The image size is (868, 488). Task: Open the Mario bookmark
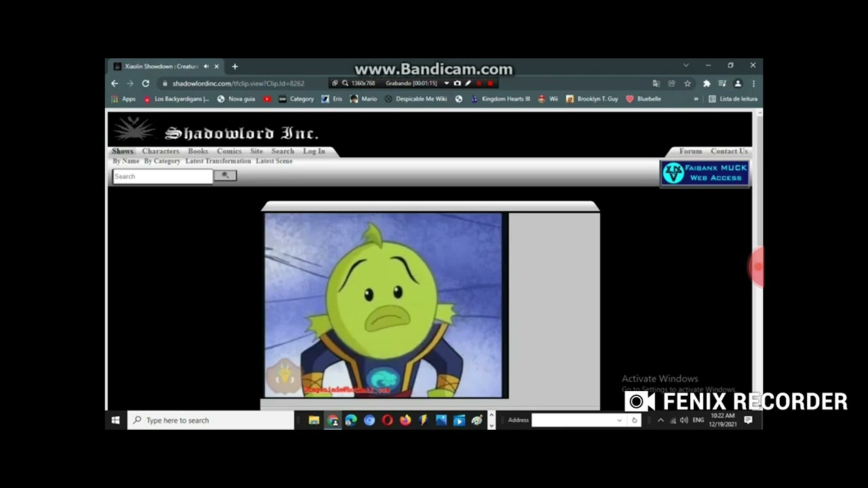[363, 99]
